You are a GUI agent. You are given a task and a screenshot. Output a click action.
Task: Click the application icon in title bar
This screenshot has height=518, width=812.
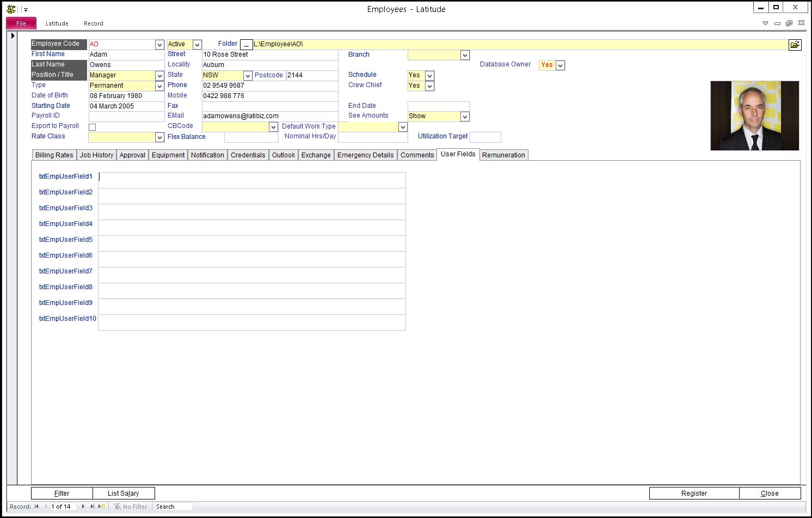click(x=11, y=9)
